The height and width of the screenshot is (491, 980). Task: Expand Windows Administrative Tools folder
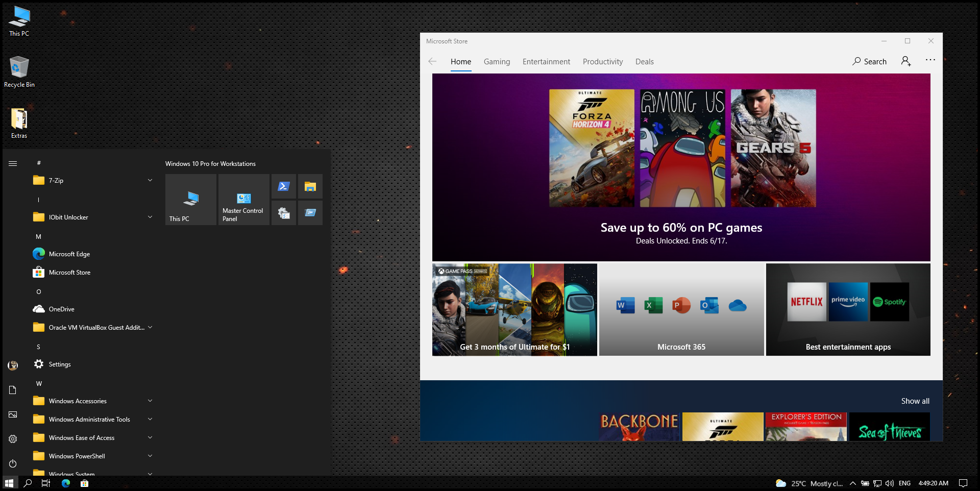pos(93,419)
